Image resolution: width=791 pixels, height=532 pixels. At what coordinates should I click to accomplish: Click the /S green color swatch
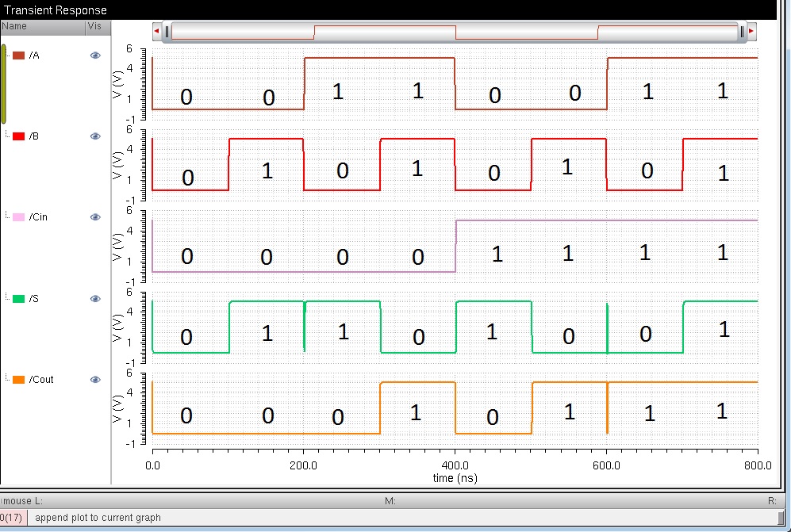pos(19,299)
